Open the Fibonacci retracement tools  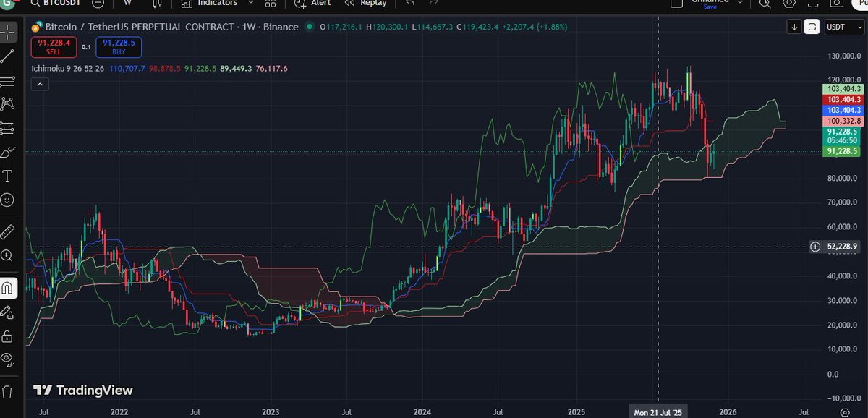point(8,80)
